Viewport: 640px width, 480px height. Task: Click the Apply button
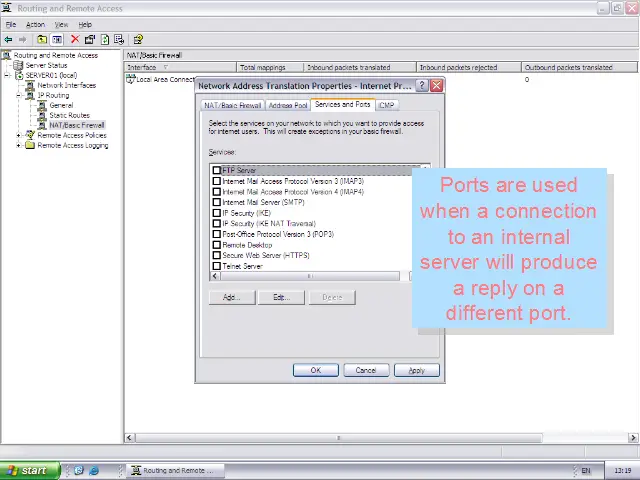pos(417,370)
